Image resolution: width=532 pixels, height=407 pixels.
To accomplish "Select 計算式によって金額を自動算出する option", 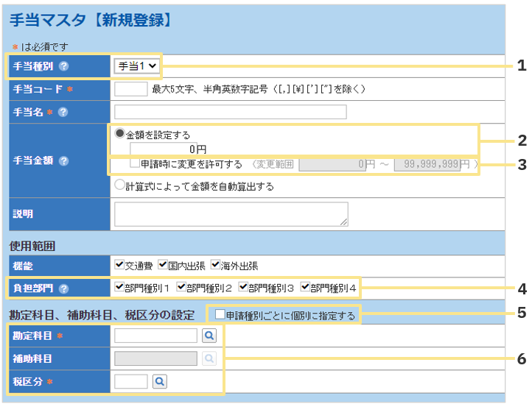I will pyautogui.click(x=120, y=186).
